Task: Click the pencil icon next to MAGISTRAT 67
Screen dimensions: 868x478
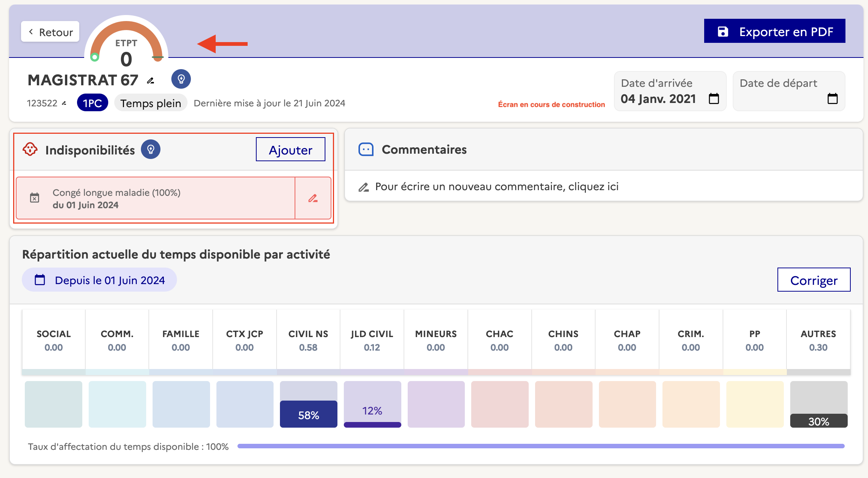Action: [151, 81]
